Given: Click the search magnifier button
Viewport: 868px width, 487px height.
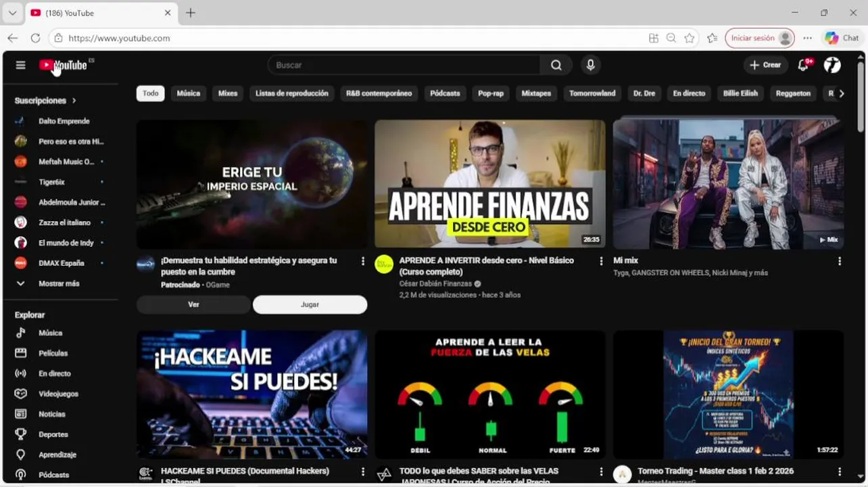Looking at the screenshot, I should point(556,65).
